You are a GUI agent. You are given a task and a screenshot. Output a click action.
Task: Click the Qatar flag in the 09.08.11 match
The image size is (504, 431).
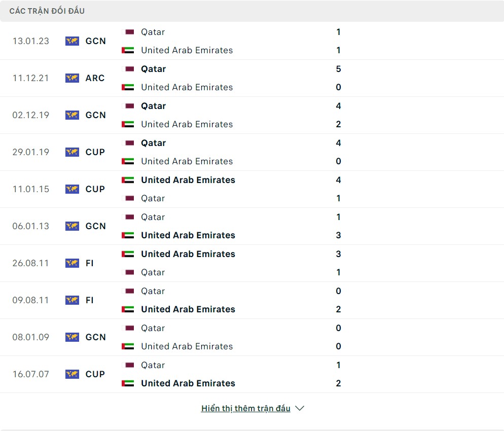click(130, 291)
